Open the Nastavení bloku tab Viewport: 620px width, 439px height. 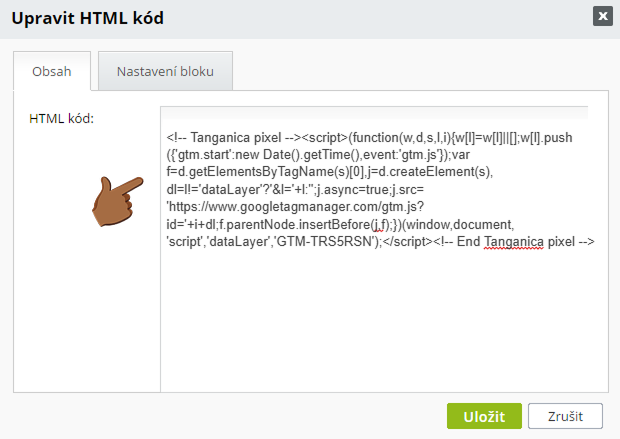point(165,71)
